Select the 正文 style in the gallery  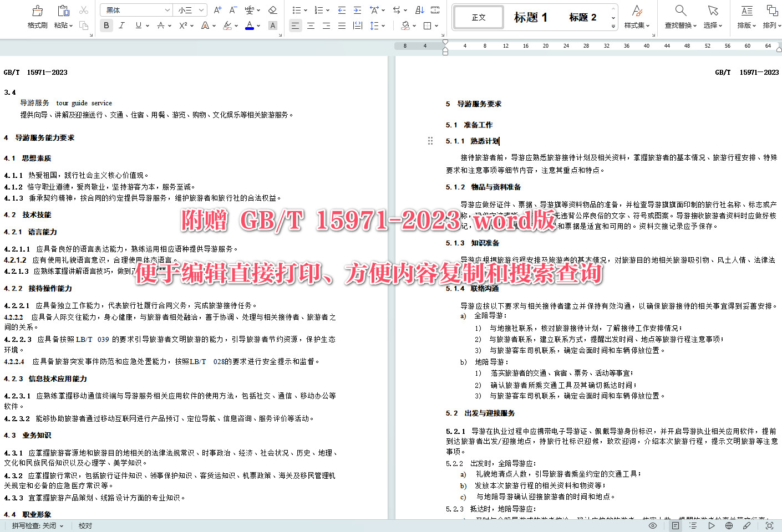(x=478, y=17)
